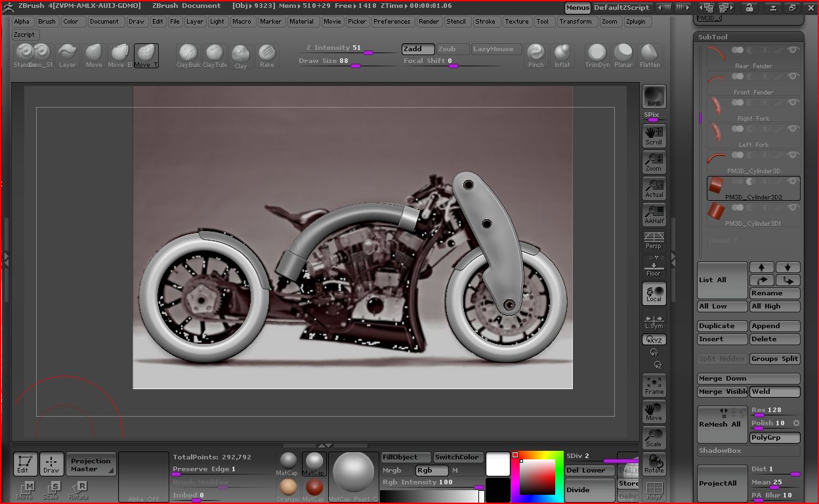
Task: Select the TrimDynamic brush
Action: pos(597,56)
